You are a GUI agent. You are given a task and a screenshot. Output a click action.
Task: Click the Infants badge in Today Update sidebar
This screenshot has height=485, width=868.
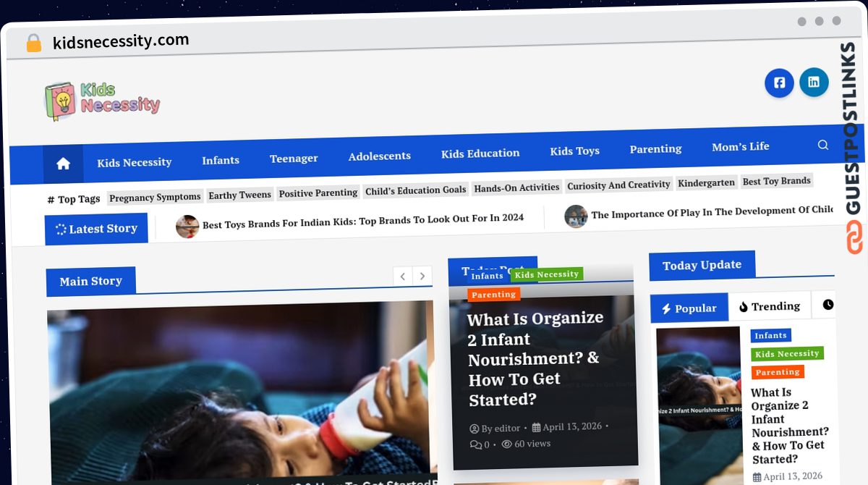point(771,335)
